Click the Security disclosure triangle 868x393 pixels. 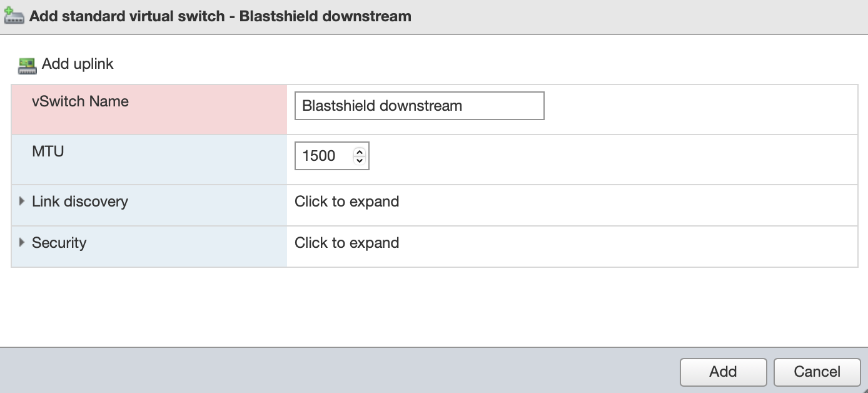(x=21, y=242)
